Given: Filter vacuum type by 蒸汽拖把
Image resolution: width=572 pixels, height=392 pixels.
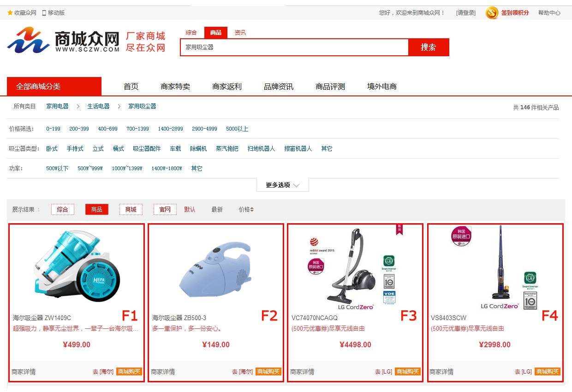Looking at the screenshot, I should click(x=227, y=148).
